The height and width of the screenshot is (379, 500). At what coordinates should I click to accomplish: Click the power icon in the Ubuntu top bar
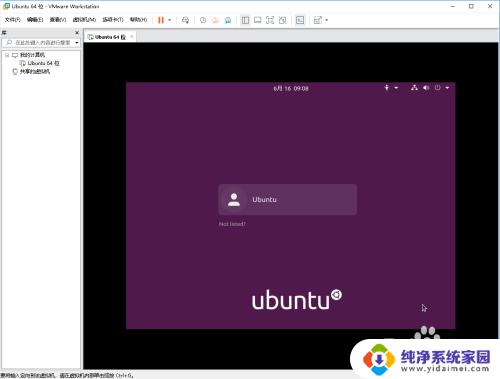point(438,88)
